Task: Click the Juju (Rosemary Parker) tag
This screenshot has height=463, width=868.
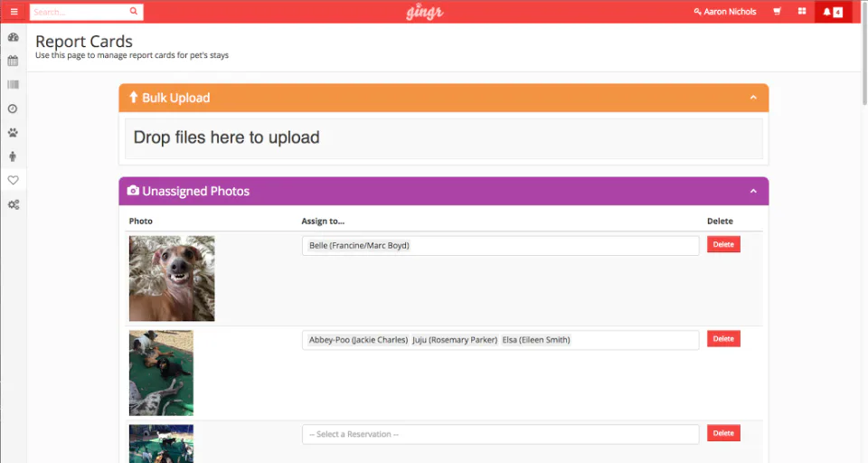Action: (455, 340)
